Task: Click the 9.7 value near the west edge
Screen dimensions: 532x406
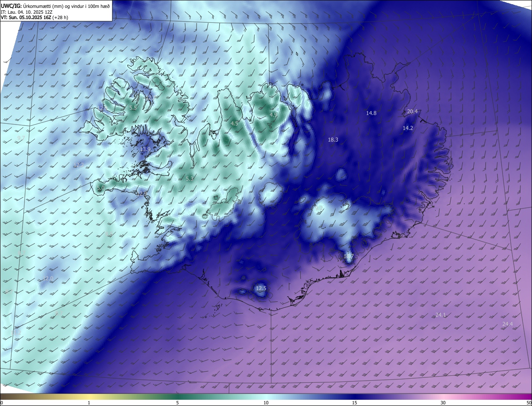Action: click(x=21, y=138)
